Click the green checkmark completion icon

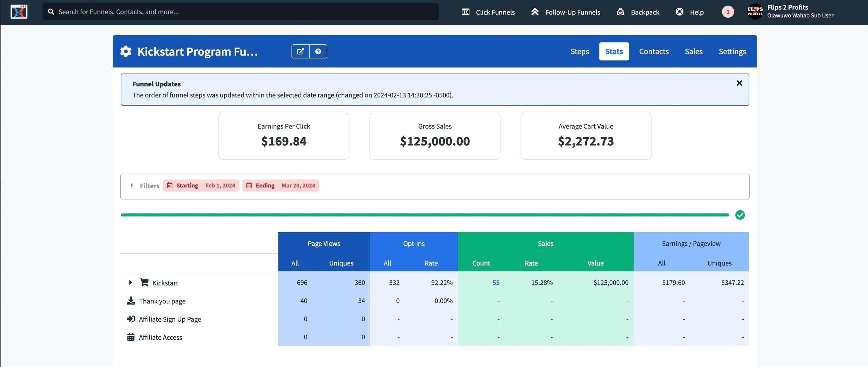pyautogui.click(x=740, y=215)
